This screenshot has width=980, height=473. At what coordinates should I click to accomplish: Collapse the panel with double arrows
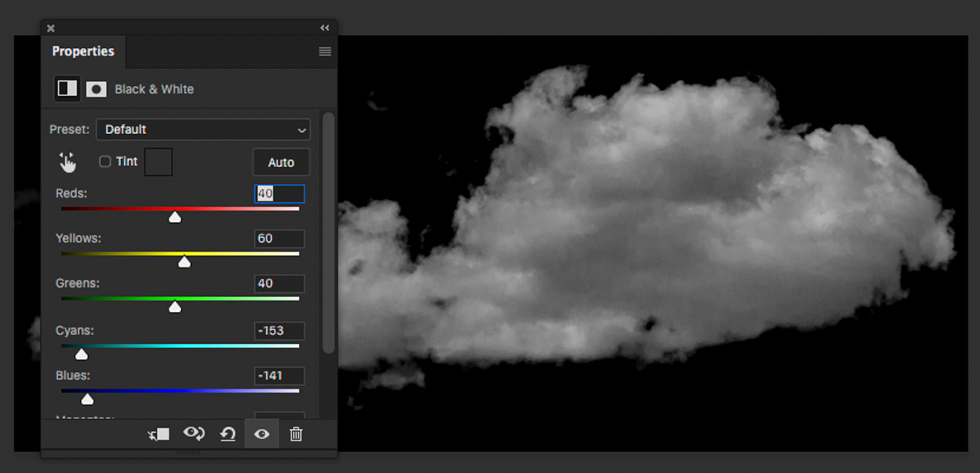coord(325,28)
